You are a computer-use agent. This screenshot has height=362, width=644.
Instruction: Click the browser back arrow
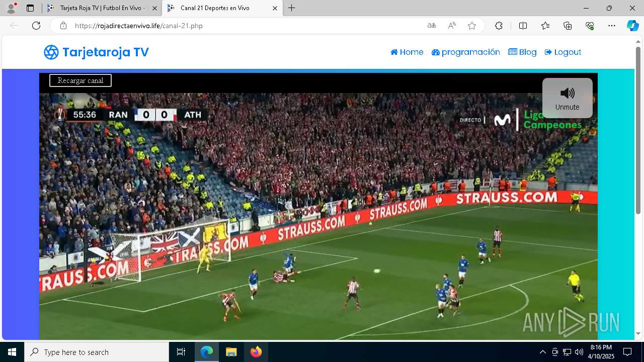(x=14, y=26)
